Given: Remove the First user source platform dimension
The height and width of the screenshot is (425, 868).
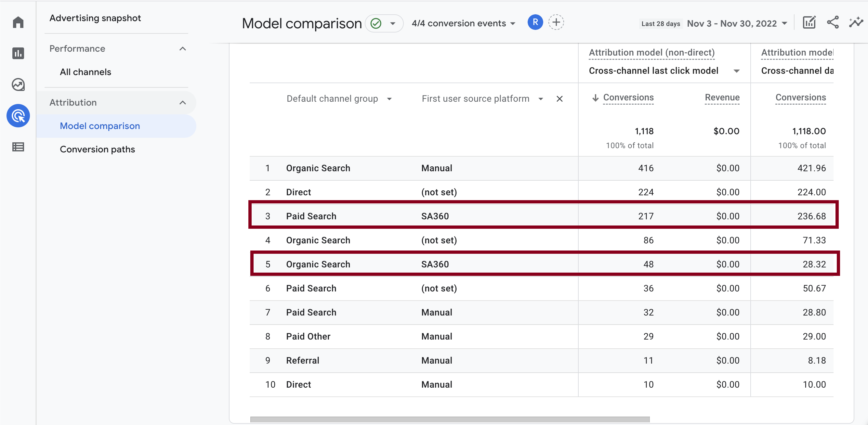Looking at the screenshot, I should tap(560, 99).
